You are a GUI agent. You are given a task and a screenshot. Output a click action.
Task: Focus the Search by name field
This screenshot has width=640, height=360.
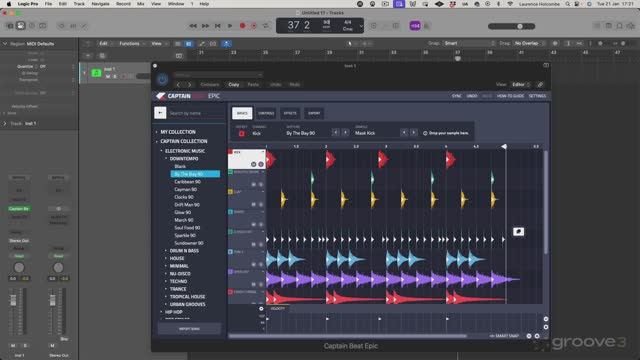click(x=196, y=113)
